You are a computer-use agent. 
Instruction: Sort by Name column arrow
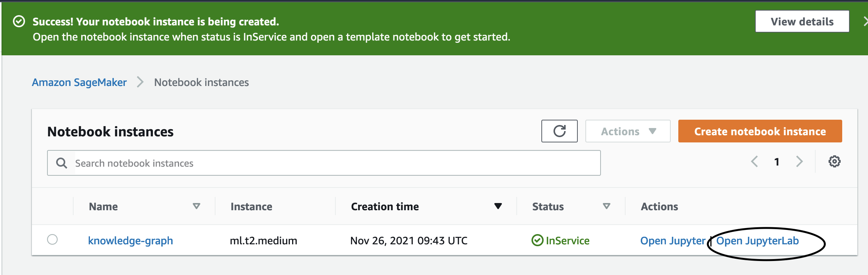(x=196, y=206)
